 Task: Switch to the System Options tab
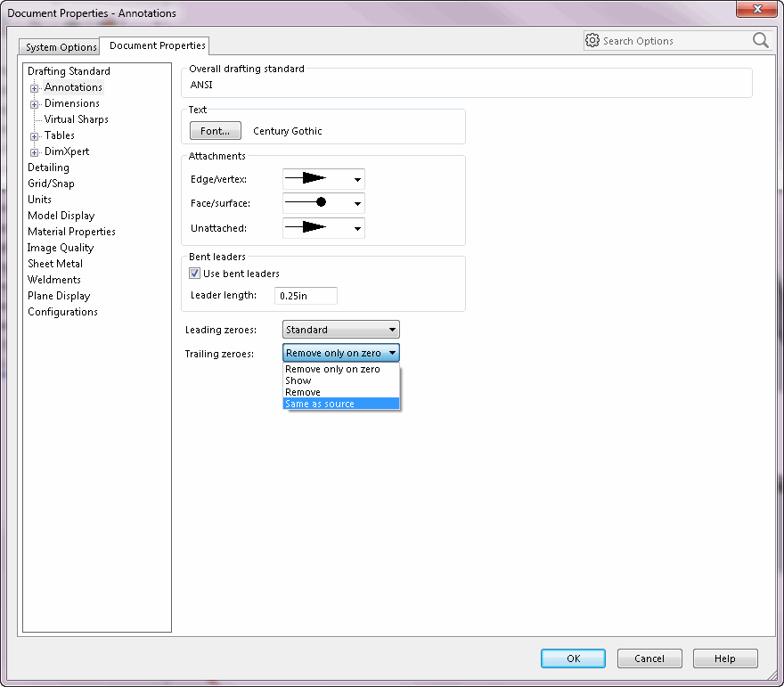60,47
